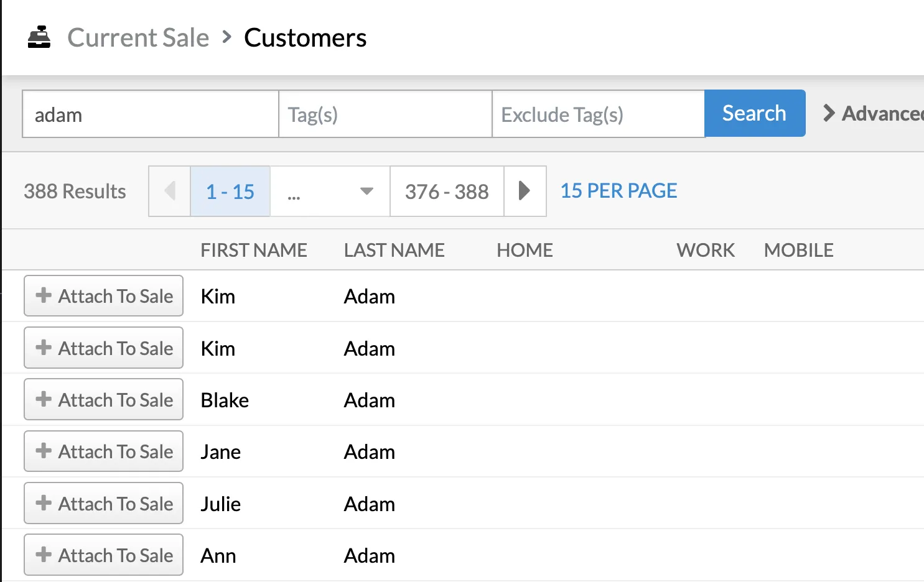
Task: Open the page range dropdown
Action: (x=330, y=191)
